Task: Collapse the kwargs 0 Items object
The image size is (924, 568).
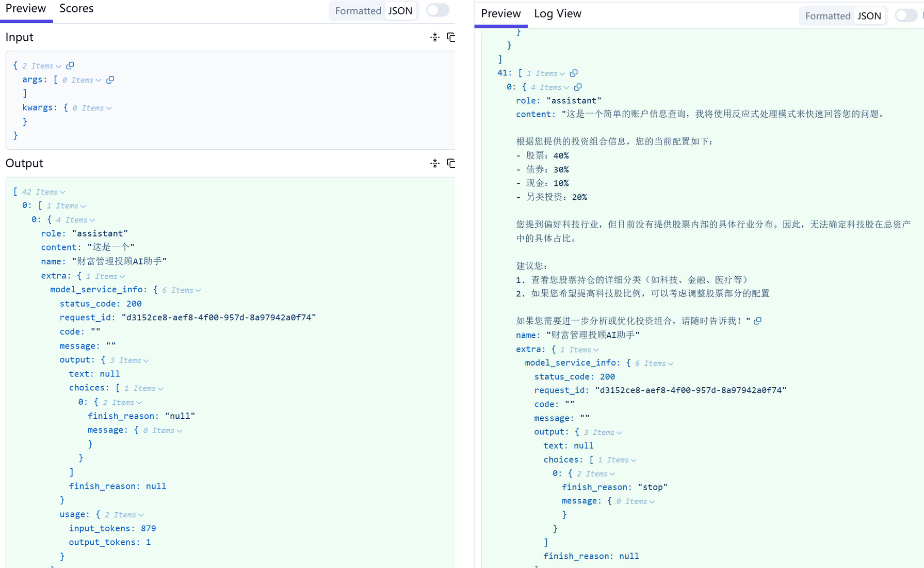Action: tap(108, 108)
